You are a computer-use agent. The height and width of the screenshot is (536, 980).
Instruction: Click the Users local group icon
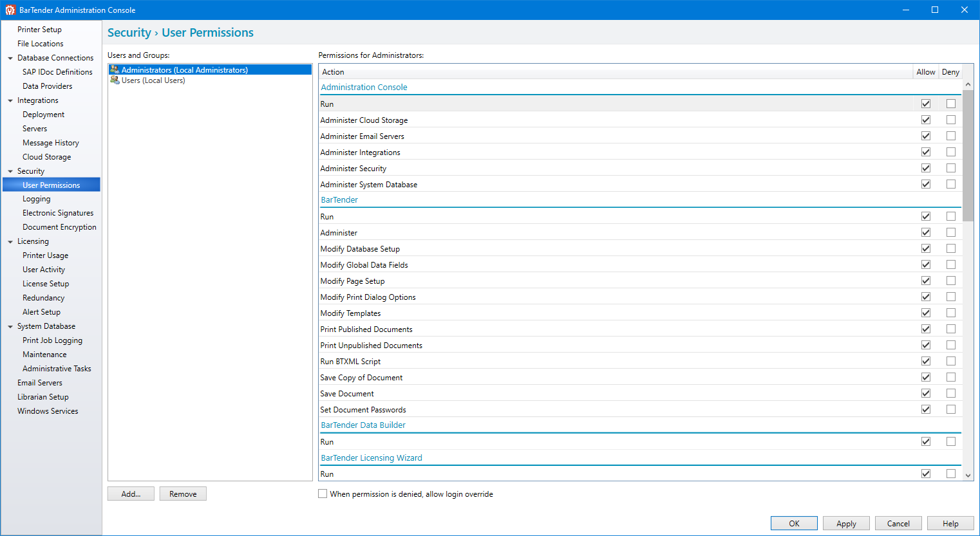[115, 80]
